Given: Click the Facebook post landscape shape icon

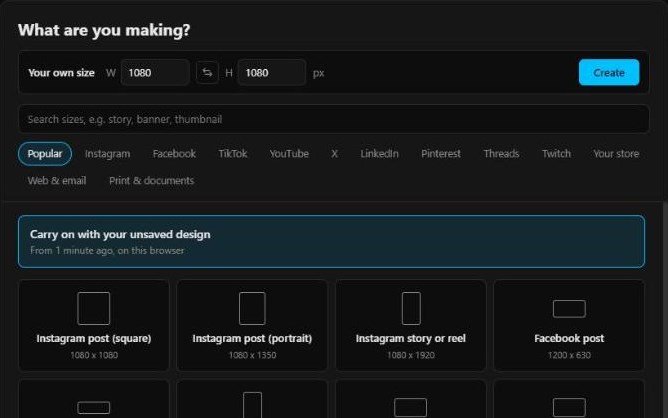Looking at the screenshot, I should point(569,309).
